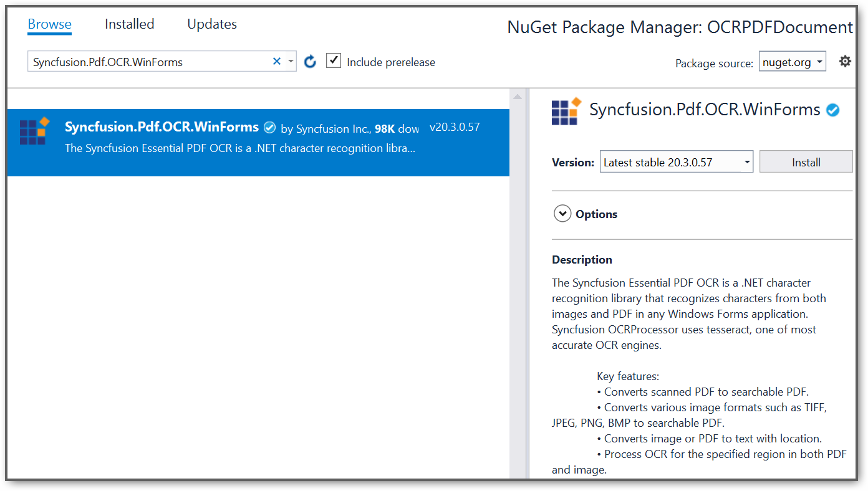
Task: Switch to the Browse tab
Action: 49,24
